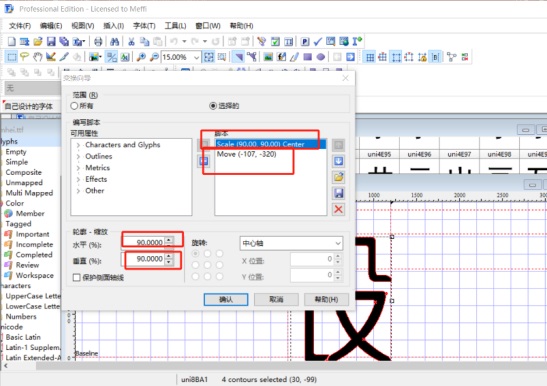This screenshot has width=547, height=386.
Task: Click the 确认 button
Action: [226, 299]
